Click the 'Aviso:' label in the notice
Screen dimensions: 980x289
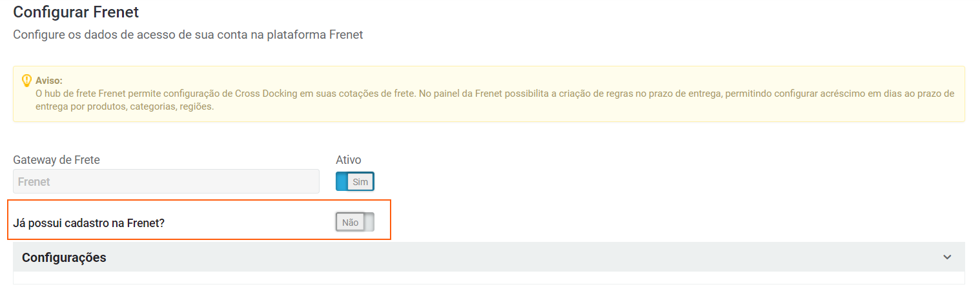pyautogui.click(x=49, y=81)
